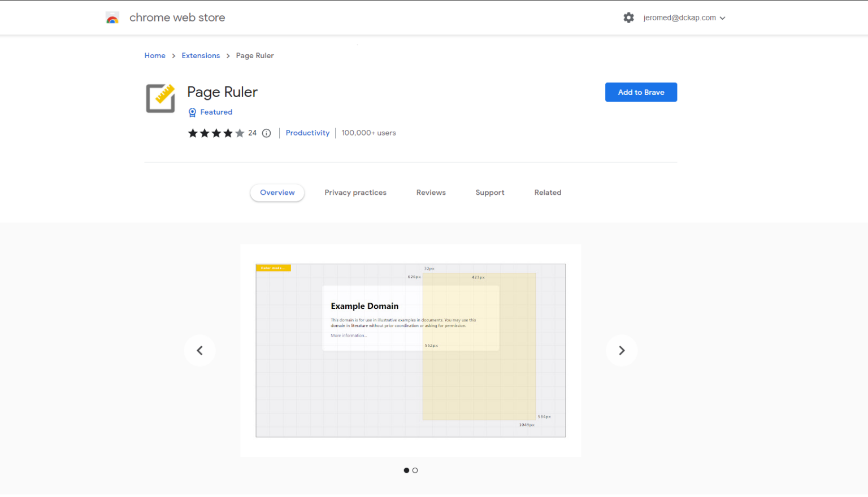Click the Featured badge icon

(x=192, y=112)
